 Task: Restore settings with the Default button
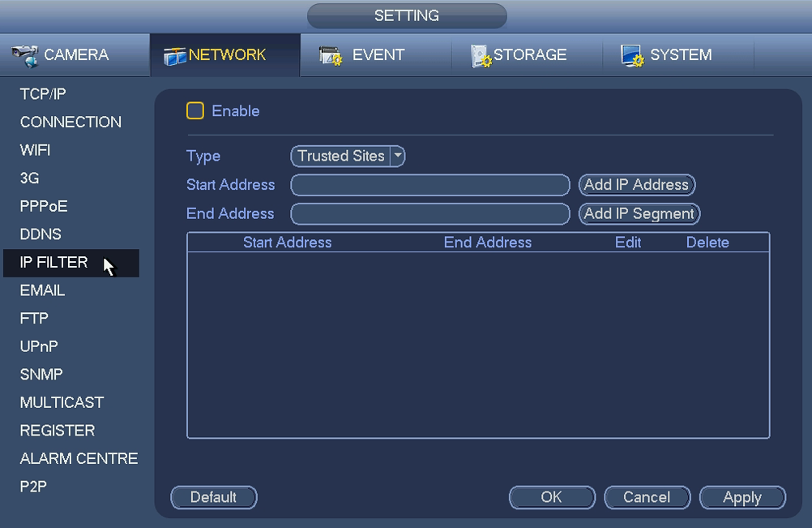click(213, 497)
